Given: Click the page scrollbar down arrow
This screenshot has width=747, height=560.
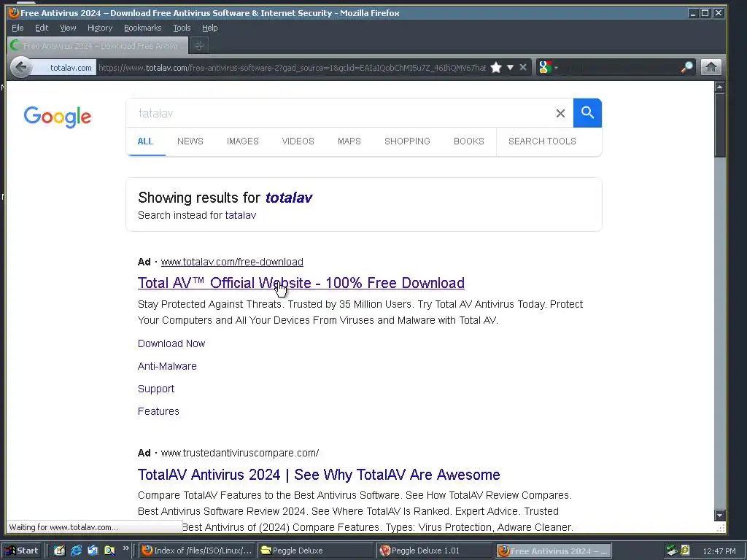Looking at the screenshot, I should [719, 516].
